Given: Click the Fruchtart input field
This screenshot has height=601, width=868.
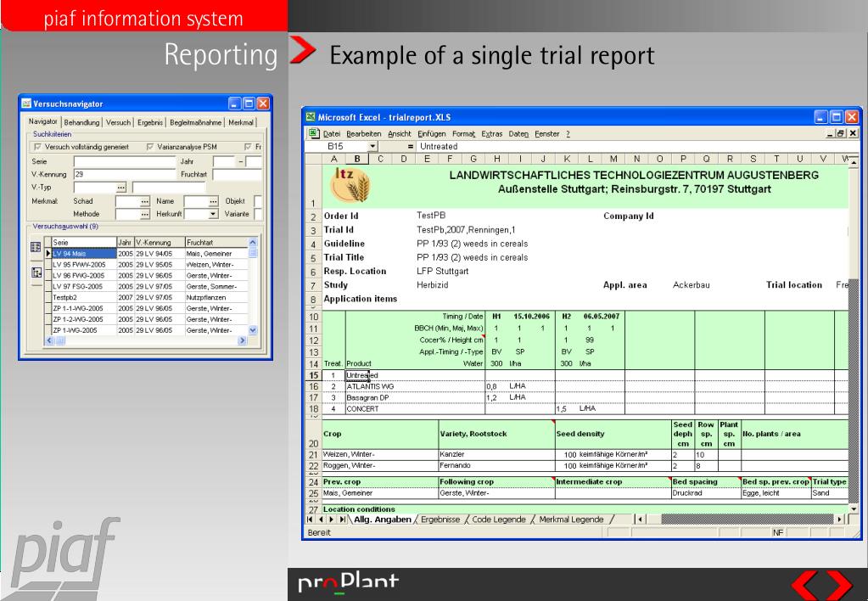Looking at the screenshot, I should click(237, 175).
